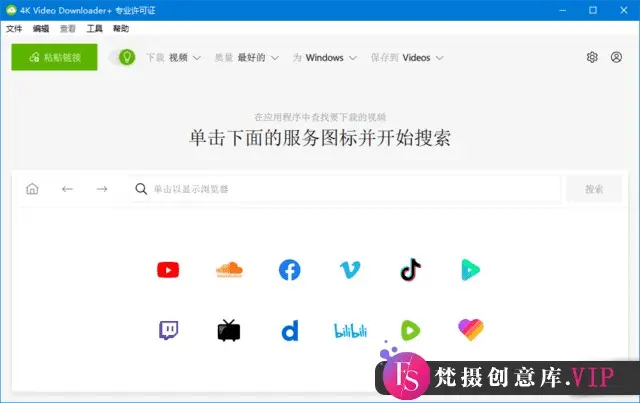Screen dimensions: 640x403
Task: Choose the Vimeo service icon
Action: click(350, 270)
